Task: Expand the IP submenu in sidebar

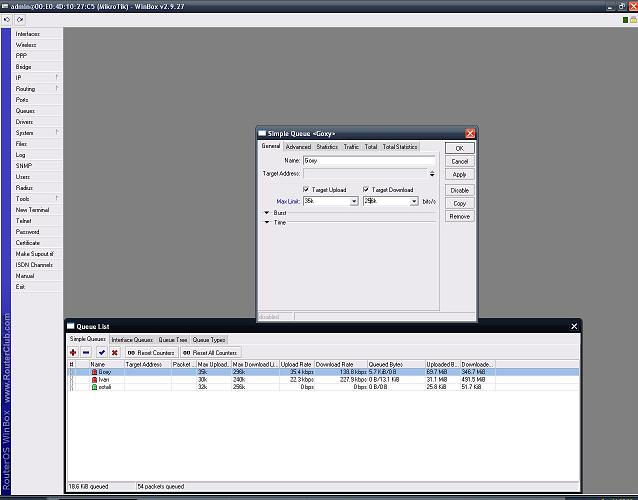Action: click(57, 77)
